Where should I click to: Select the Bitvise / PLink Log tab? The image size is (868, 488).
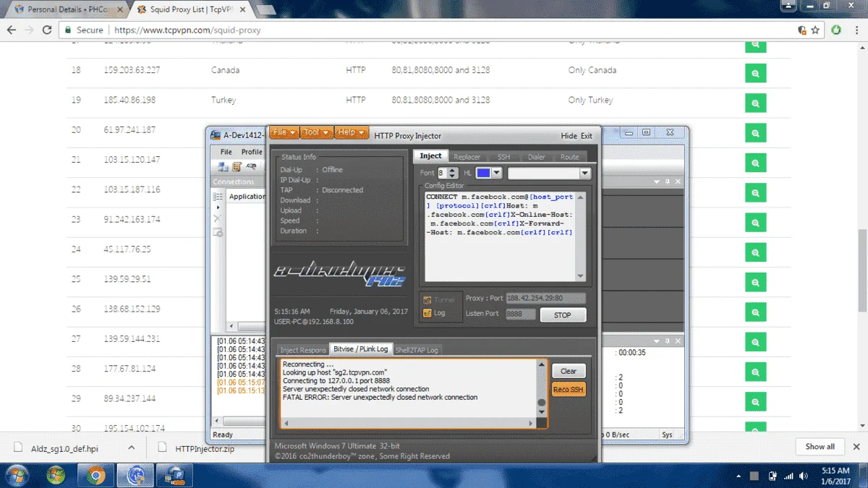tap(360, 349)
